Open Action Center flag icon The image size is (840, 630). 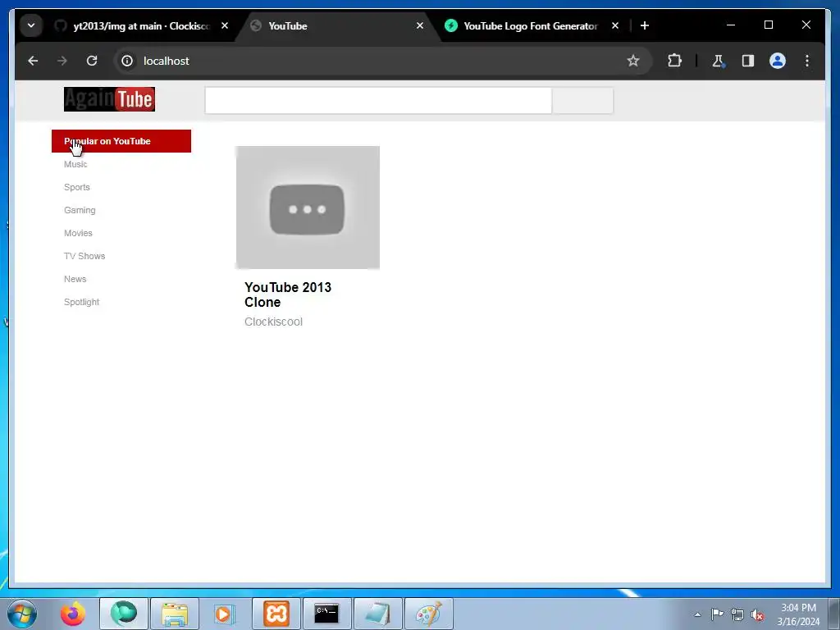tap(717, 614)
